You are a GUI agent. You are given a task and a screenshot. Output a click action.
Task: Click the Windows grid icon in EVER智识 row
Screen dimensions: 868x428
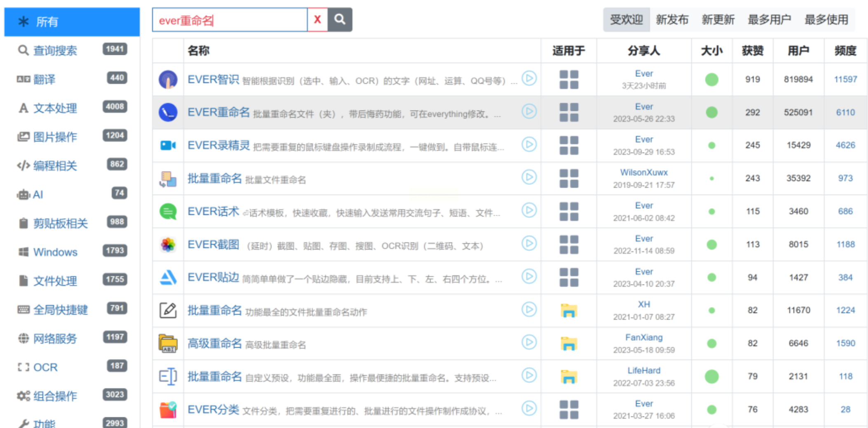[x=569, y=80]
